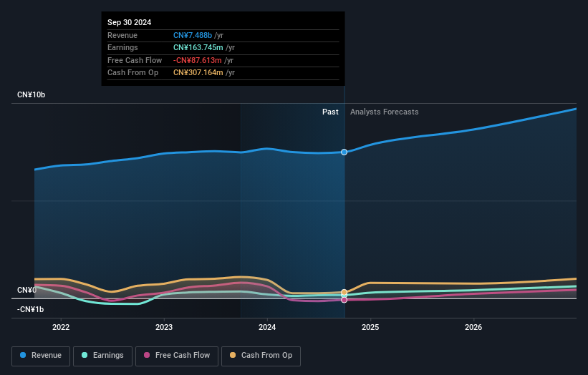
Task: Click the orange dot in Cash From Op legend
Action: click(x=233, y=355)
